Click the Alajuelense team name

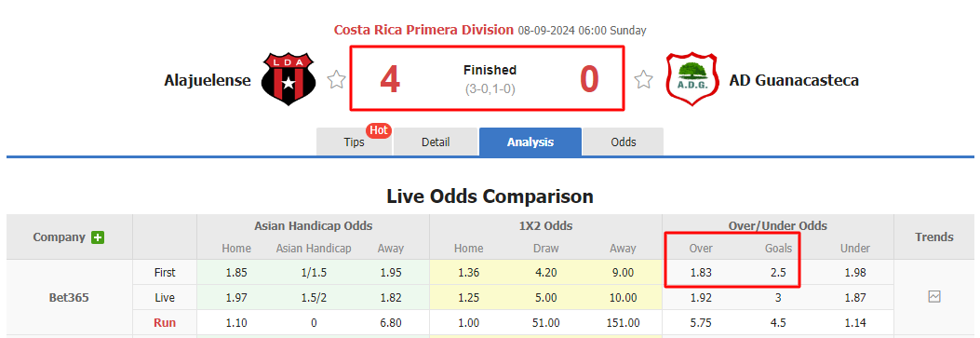(208, 80)
